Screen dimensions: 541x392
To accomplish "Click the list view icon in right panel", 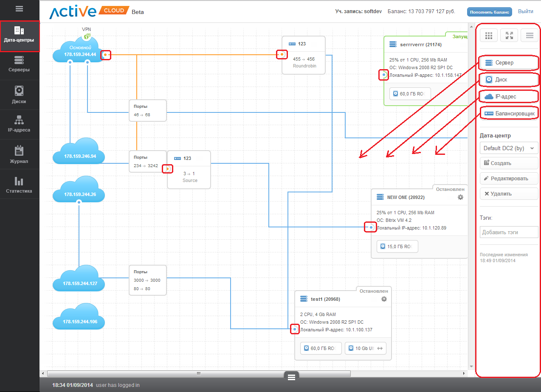I will (530, 36).
